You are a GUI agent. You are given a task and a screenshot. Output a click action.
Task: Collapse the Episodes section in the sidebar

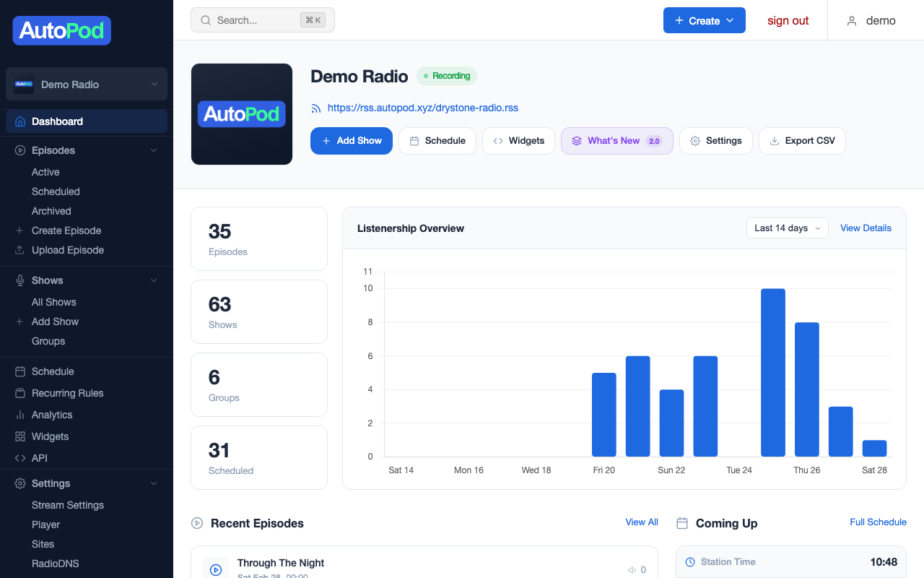153,150
